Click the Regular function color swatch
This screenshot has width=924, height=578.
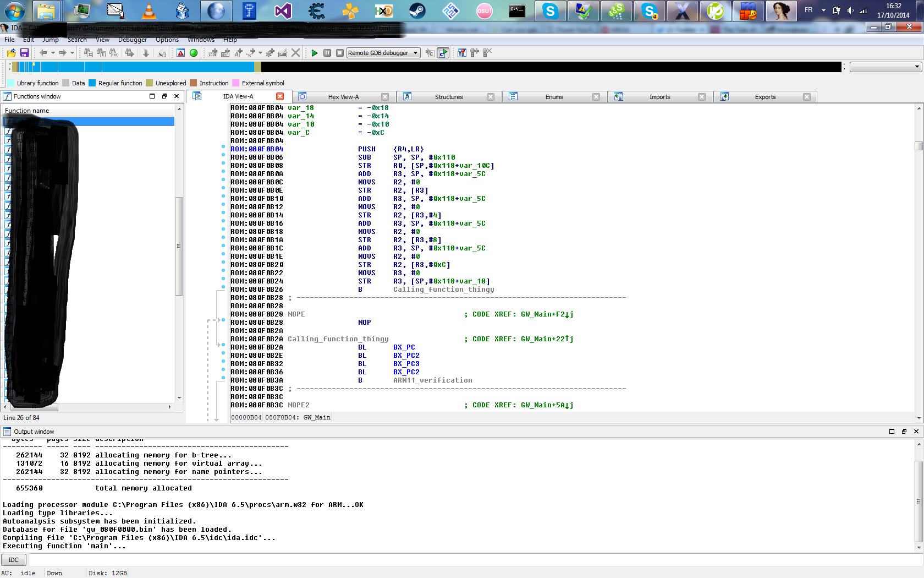(92, 83)
